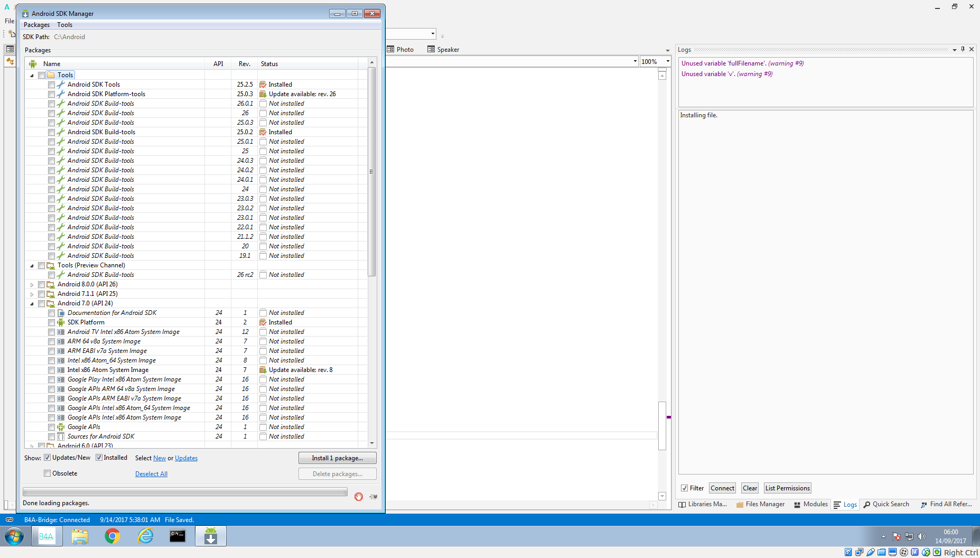Click the show log window icon
The image size is (980, 558).
click(x=374, y=497)
